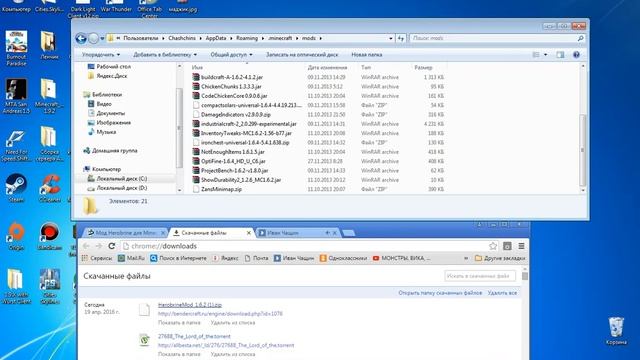
Task: Click the Новая папка toolbar button
Action: pos(367,55)
